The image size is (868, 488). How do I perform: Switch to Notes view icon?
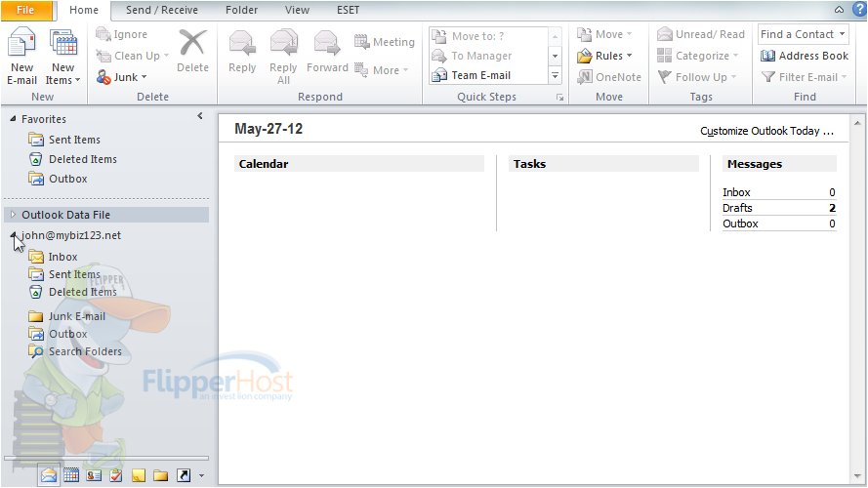[139, 475]
